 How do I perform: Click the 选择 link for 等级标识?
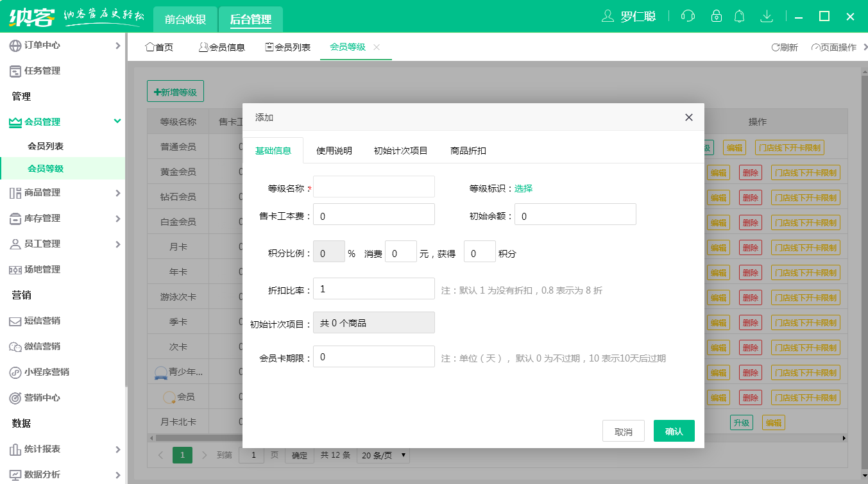523,188
